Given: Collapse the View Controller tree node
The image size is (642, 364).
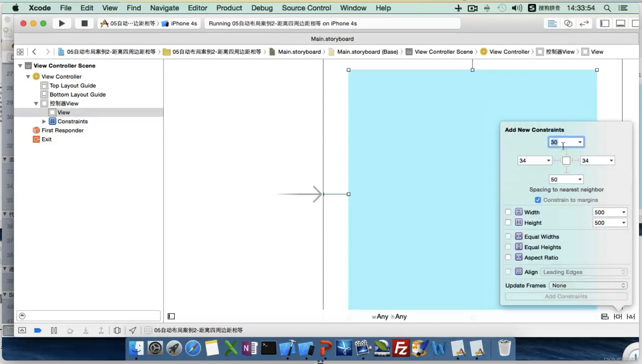Looking at the screenshot, I should (28, 77).
